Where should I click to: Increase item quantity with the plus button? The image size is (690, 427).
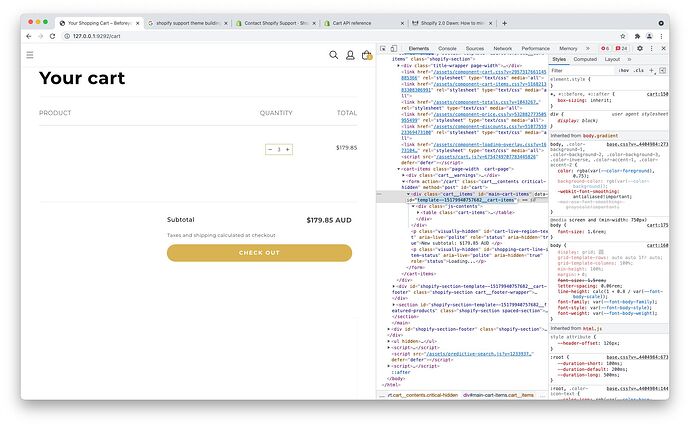(289, 149)
